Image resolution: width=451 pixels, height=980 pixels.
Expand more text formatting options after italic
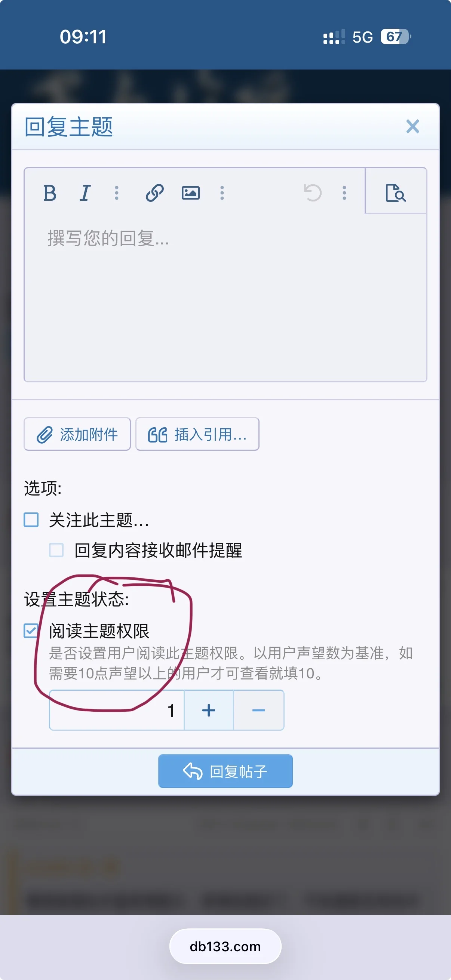click(116, 193)
